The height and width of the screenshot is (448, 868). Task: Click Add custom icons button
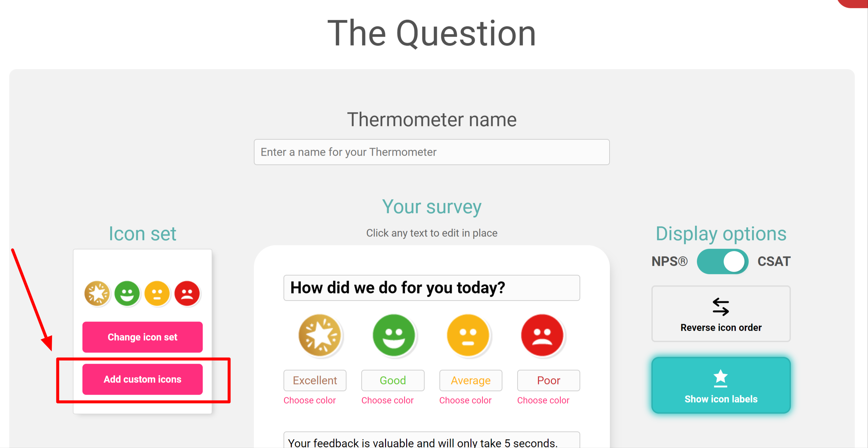[142, 379]
